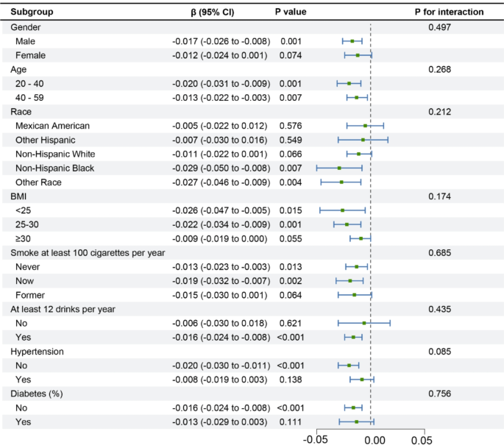Select the 'P for interaction' column header
Screen dimensions: 504x448
pyautogui.click(x=450, y=13)
